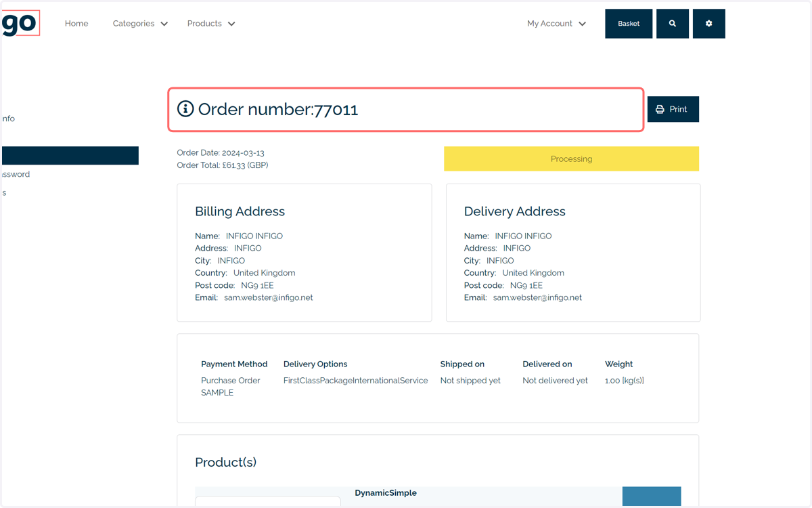
Task: Expand the Categories chevron
Action: click(x=164, y=24)
